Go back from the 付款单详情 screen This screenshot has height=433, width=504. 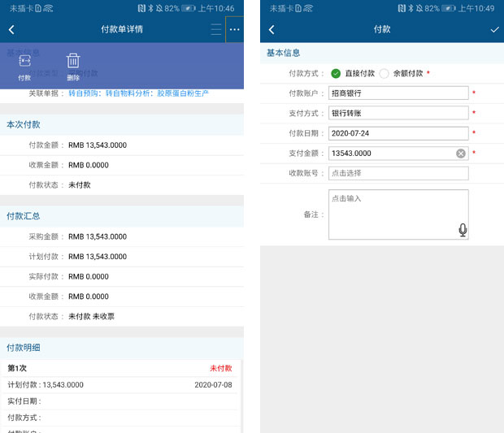(x=11, y=29)
